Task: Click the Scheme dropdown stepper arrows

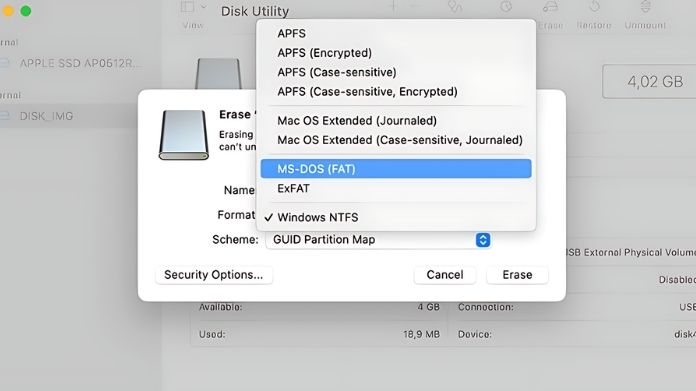Action: pos(483,240)
